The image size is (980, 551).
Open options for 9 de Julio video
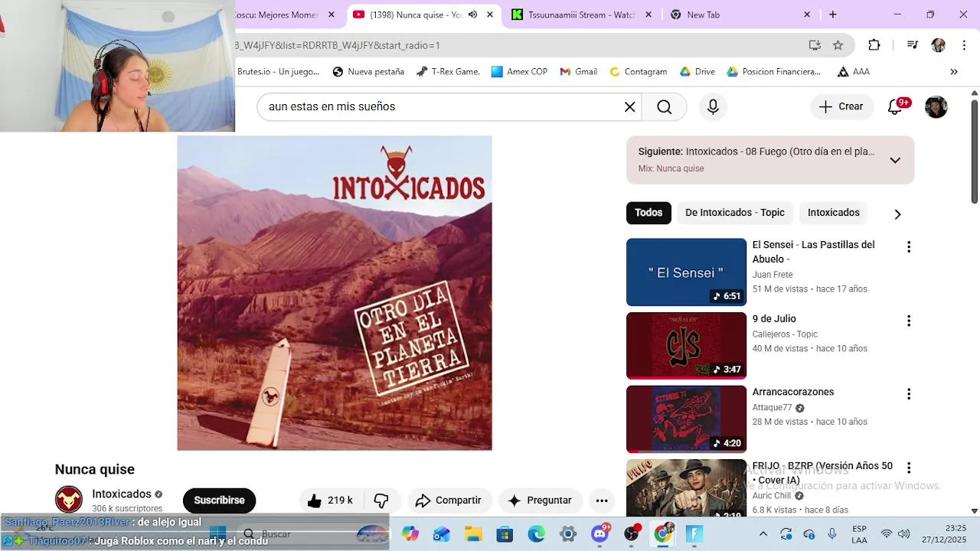[x=909, y=321]
